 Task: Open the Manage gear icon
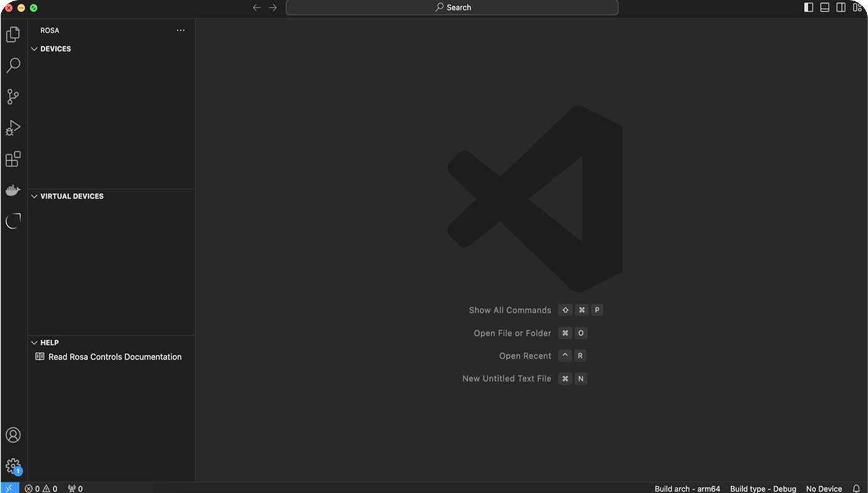13,466
